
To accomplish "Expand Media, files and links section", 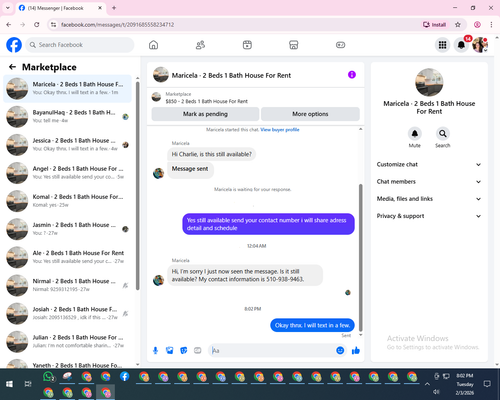I will coord(429,199).
